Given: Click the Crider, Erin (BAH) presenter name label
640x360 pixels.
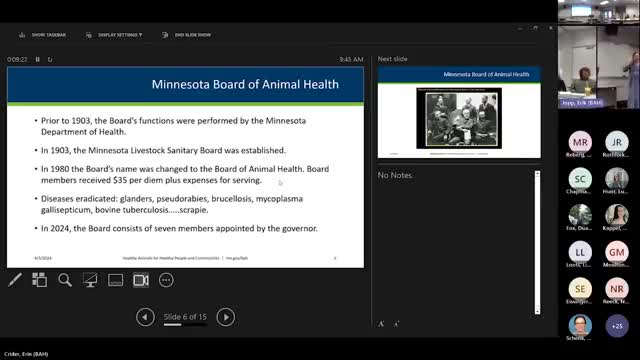Looking at the screenshot, I should tap(26, 354).
